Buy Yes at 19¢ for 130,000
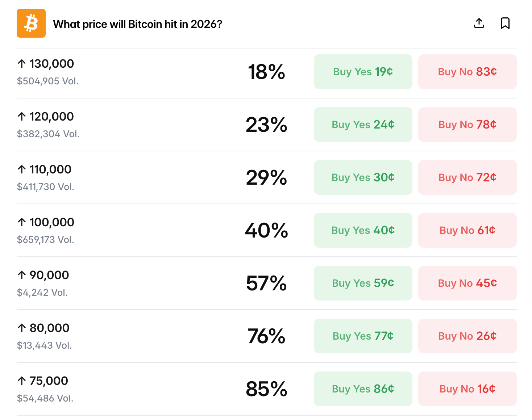532x420 pixels. [363, 72]
